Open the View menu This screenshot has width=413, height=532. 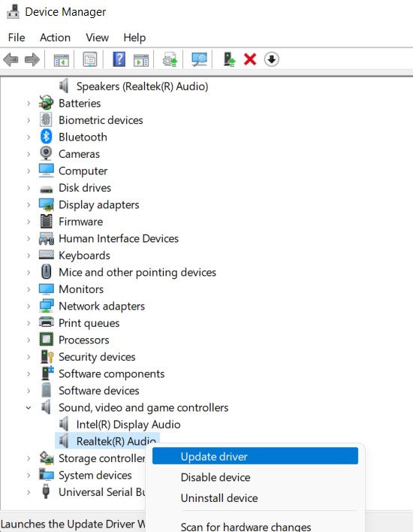(97, 38)
